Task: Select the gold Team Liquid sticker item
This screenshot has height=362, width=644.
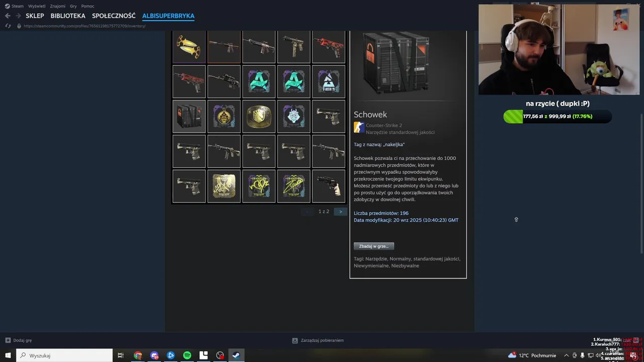Action: pyautogui.click(x=259, y=117)
